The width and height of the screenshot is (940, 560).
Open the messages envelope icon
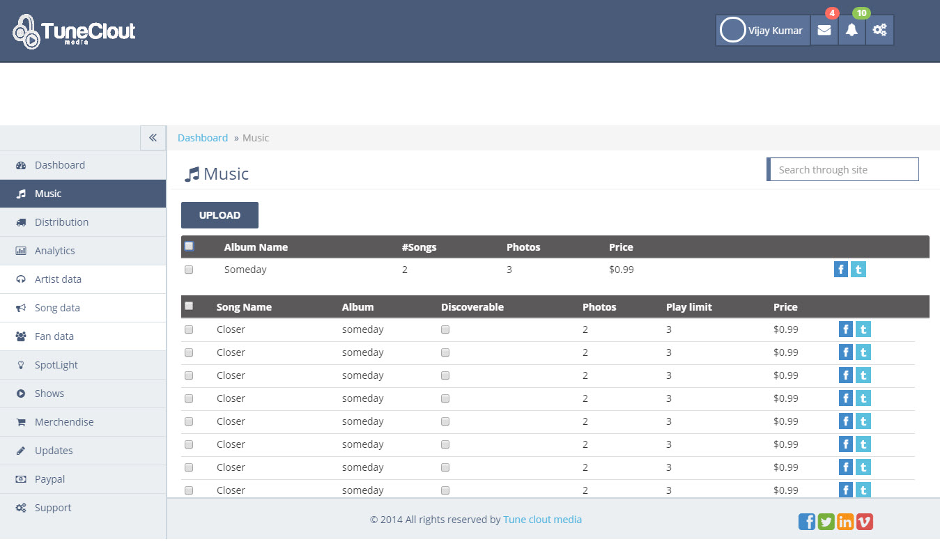click(824, 31)
